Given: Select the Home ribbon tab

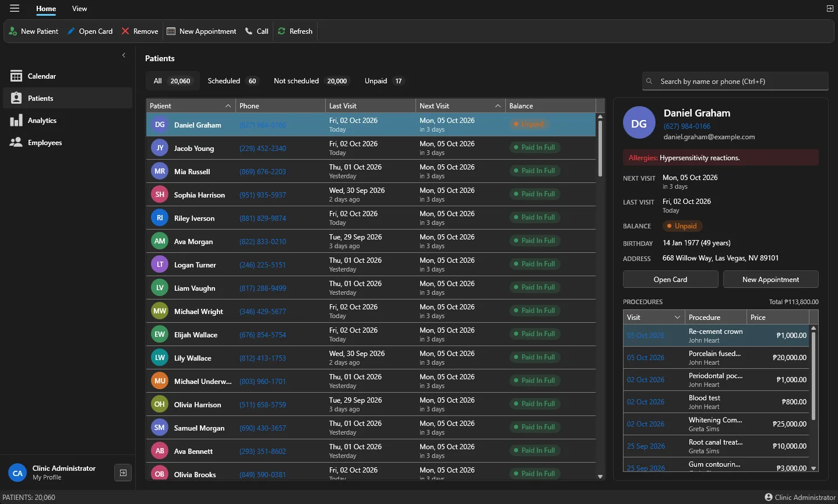Looking at the screenshot, I should [x=46, y=9].
